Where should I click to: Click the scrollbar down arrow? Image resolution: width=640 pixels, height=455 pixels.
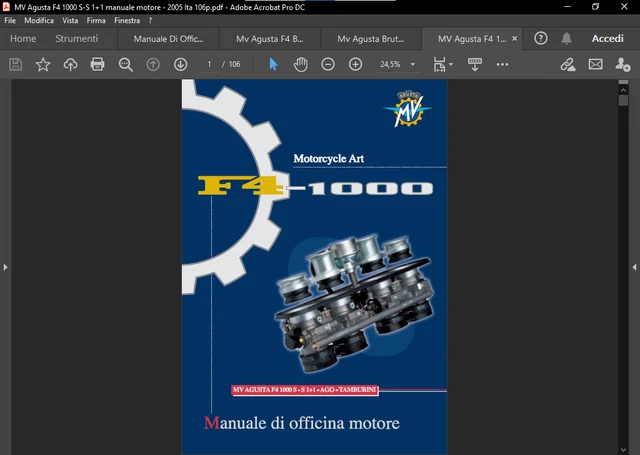pyautogui.click(x=623, y=450)
